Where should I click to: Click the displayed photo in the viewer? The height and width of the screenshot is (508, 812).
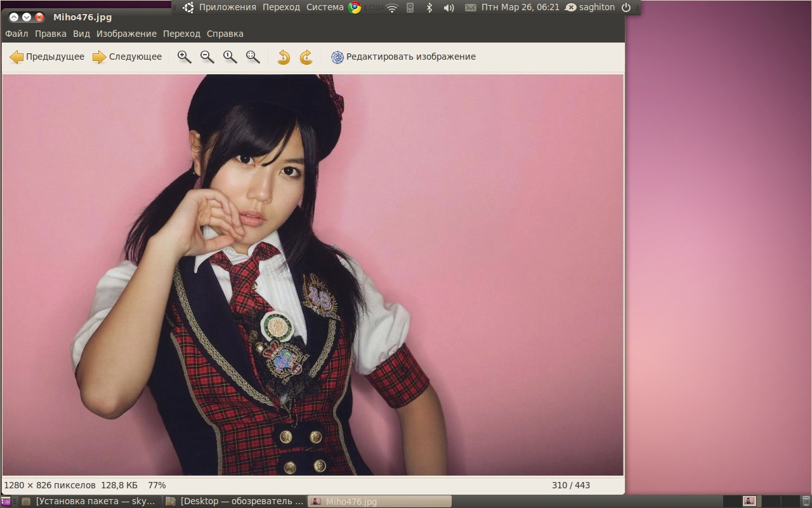click(313, 275)
